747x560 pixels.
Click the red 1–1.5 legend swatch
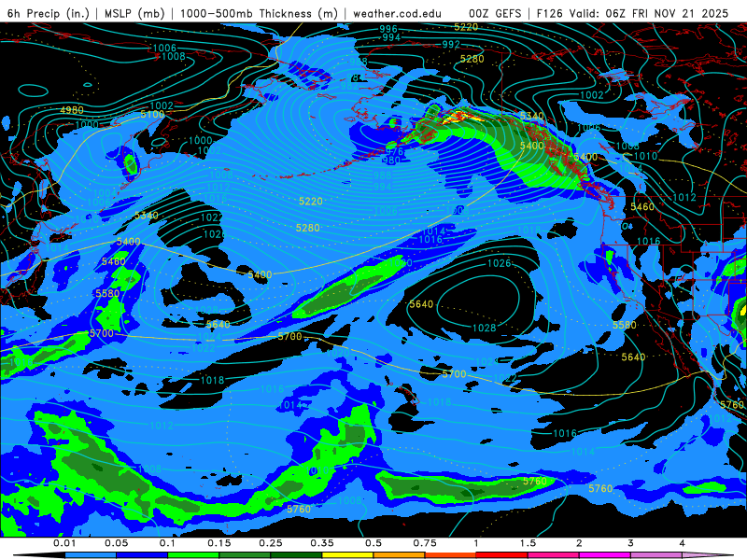click(502, 555)
